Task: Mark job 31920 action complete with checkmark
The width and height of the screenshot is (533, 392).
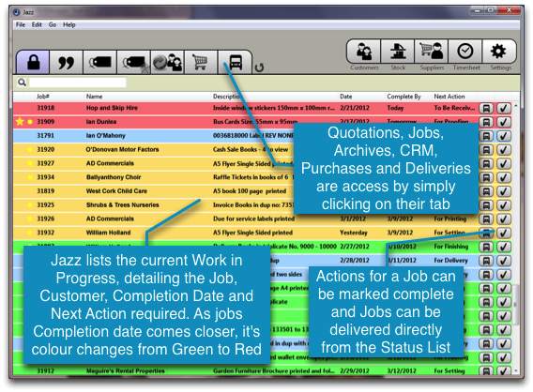Action: point(503,150)
